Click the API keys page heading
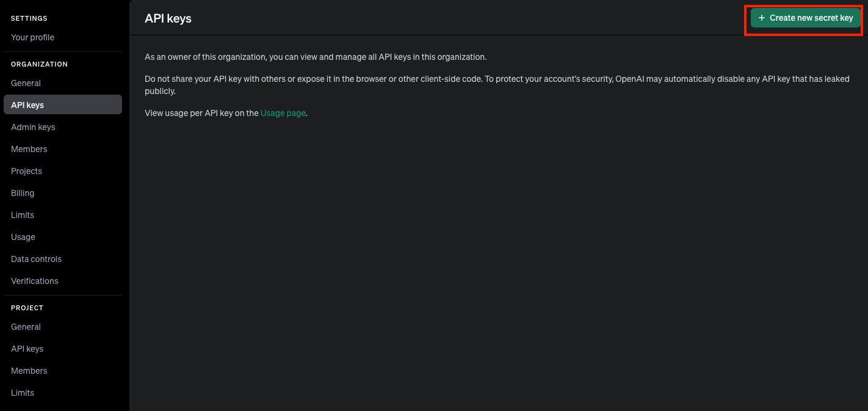This screenshot has height=411, width=868. click(168, 18)
